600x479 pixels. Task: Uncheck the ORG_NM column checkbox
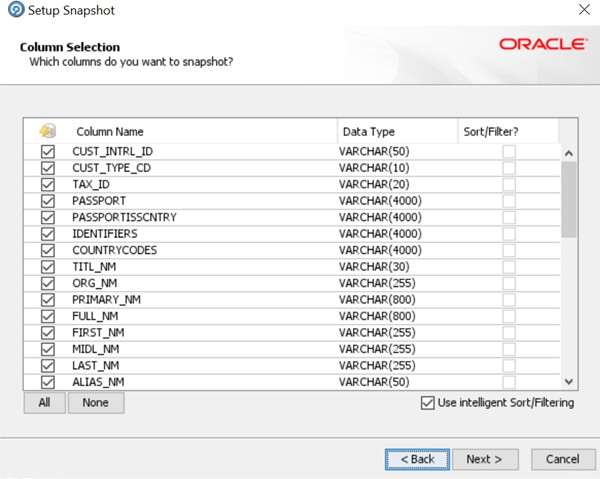[x=48, y=283]
